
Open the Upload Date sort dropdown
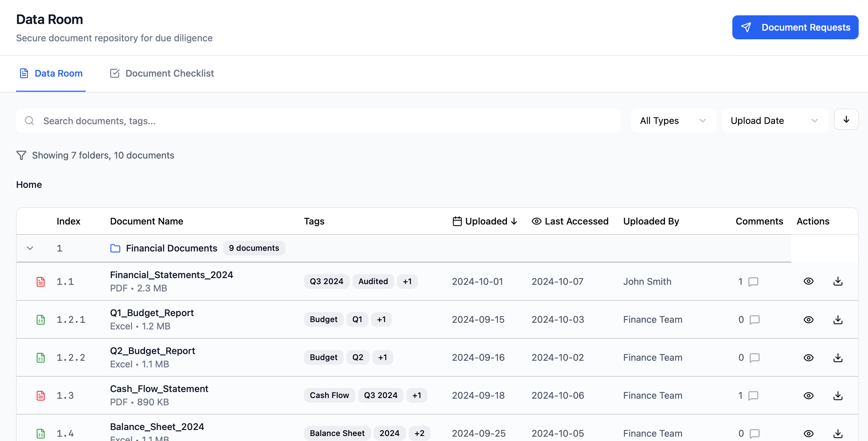pos(774,121)
